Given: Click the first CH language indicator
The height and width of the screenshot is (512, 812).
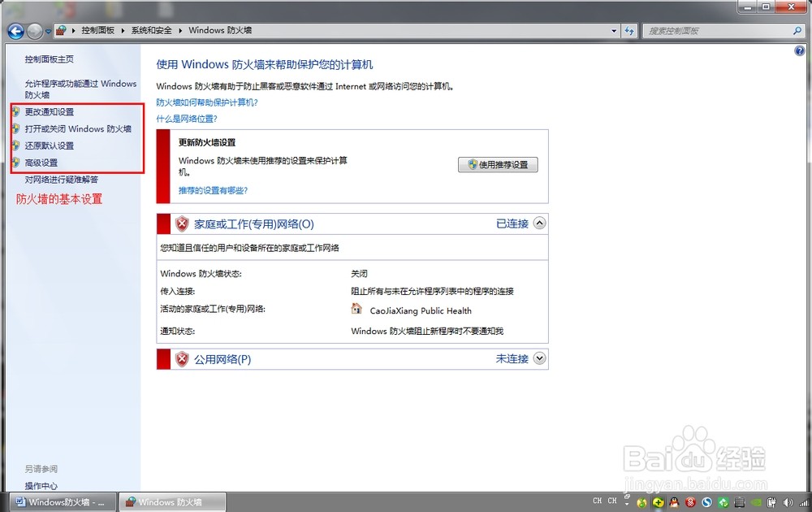Looking at the screenshot, I should point(597,501).
